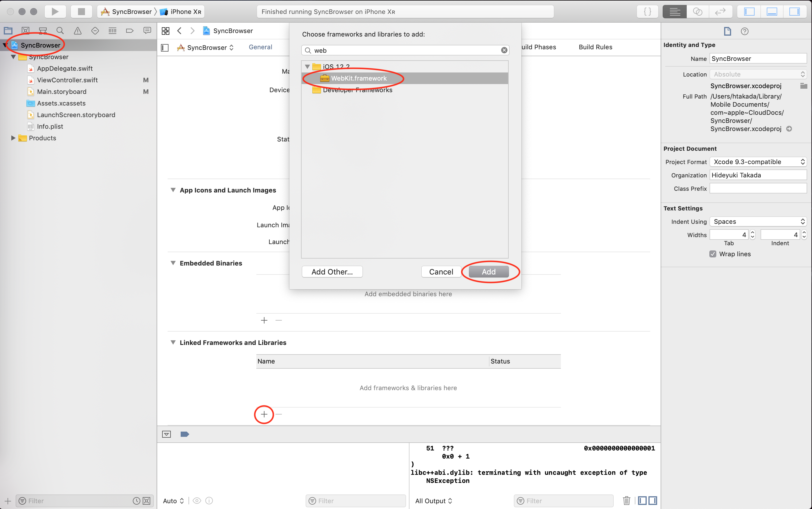Open the Indent Using dropdown
The width and height of the screenshot is (812, 509).
758,221
